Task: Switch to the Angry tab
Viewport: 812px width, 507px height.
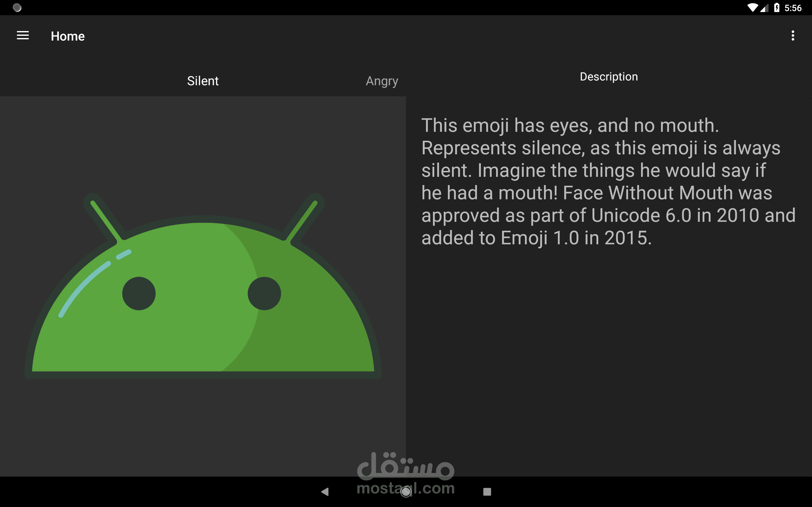Action: pos(382,81)
